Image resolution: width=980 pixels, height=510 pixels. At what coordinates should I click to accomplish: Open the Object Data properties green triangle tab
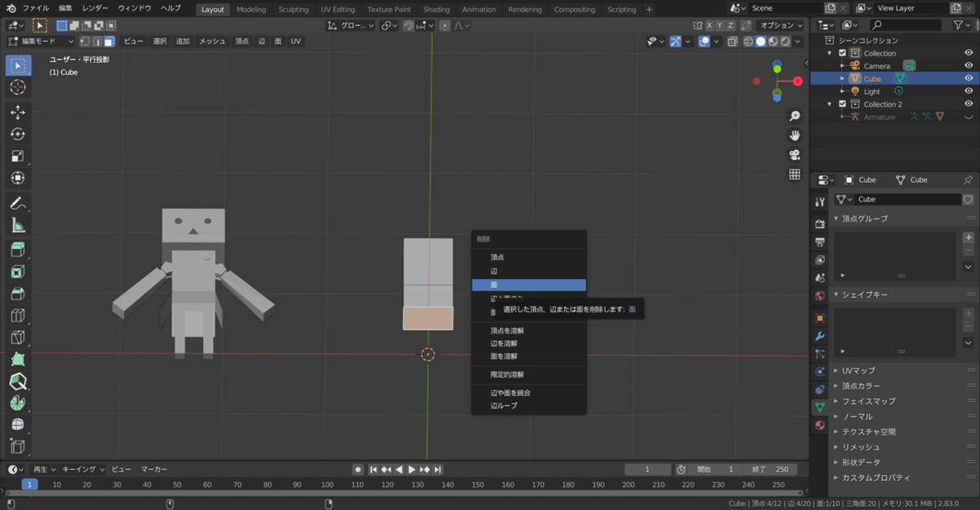tap(820, 406)
